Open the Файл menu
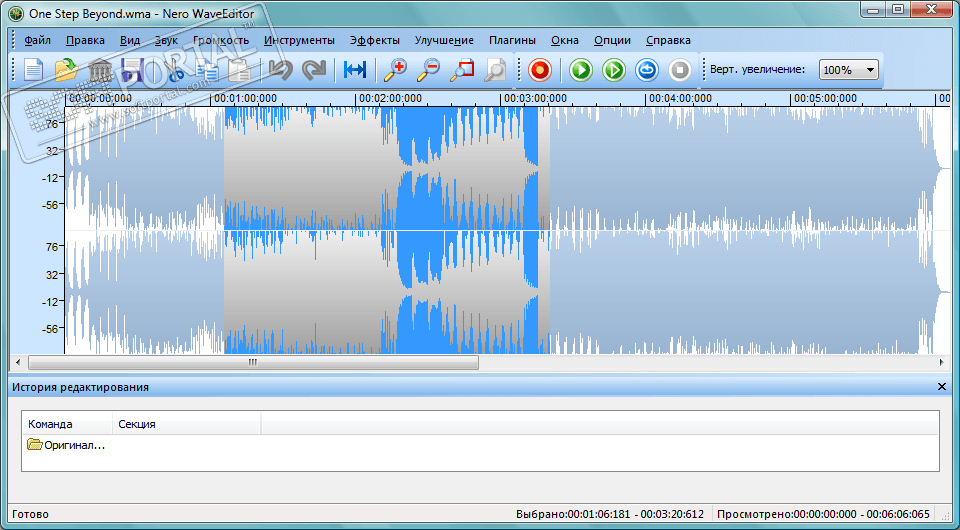 tap(37, 40)
